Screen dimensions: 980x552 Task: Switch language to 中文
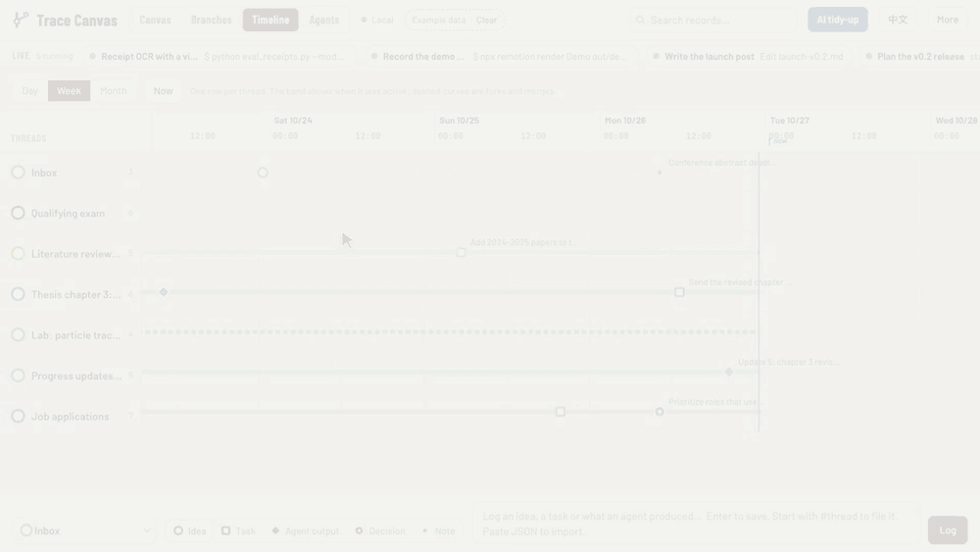[898, 20]
